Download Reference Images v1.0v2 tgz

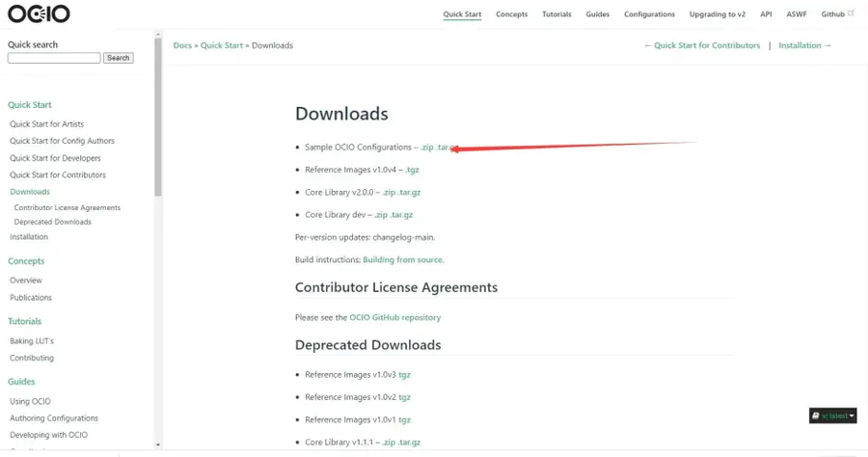click(x=405, y=397)
